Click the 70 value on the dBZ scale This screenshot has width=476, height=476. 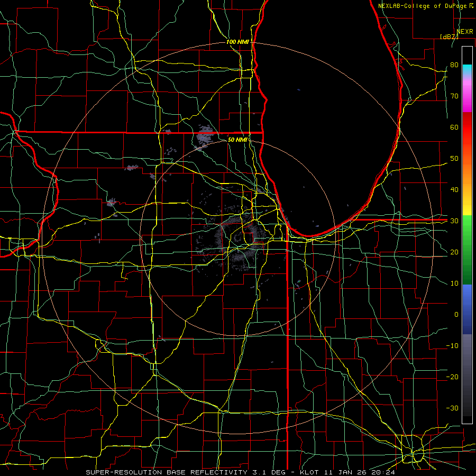[454, 96]
